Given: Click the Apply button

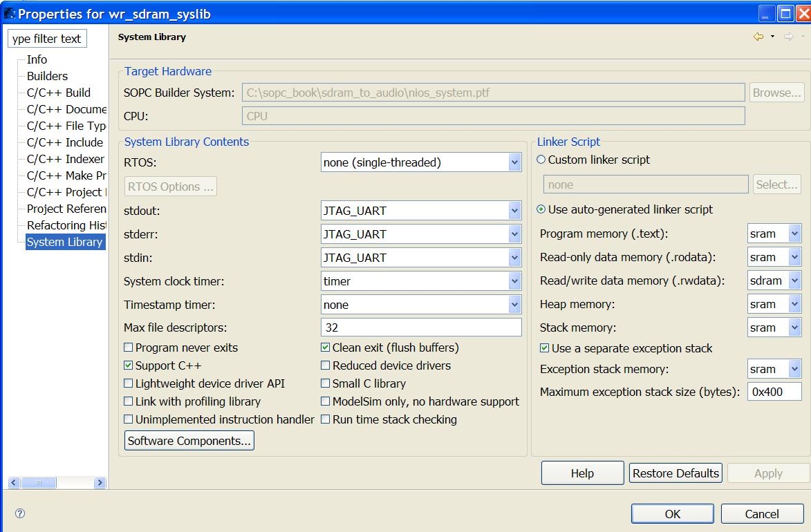Looking at the screenshot, I should [768, 473].
